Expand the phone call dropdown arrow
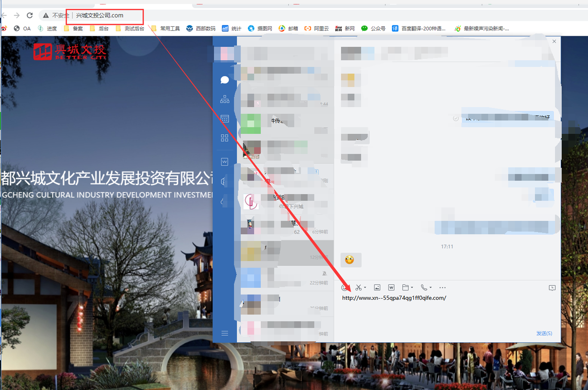The image size is (588, 390). (x=431, y=288)
